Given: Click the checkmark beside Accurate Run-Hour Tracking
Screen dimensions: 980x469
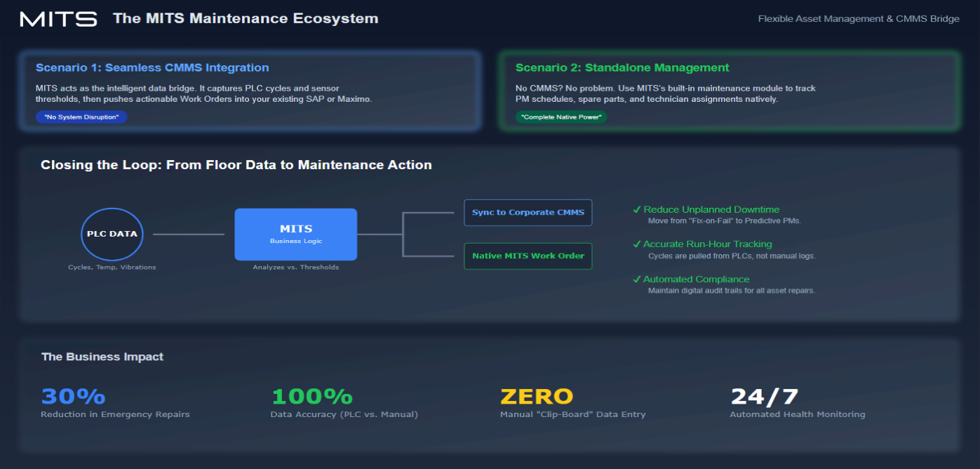Looking at the screenshot, I should pos(637,244).
